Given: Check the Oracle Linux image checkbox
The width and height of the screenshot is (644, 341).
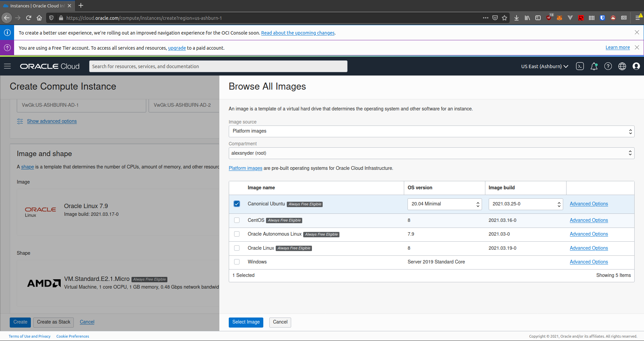Looking at the screenshot, I should 237,248.
